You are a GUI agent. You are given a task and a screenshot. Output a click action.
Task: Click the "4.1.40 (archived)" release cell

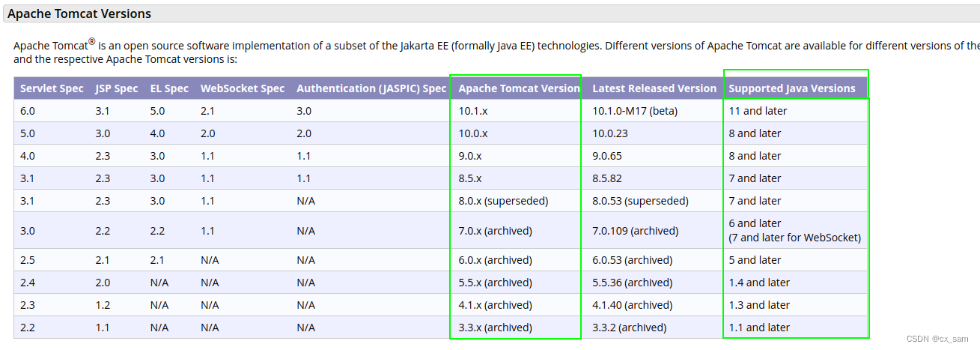[x=633, y=305]
